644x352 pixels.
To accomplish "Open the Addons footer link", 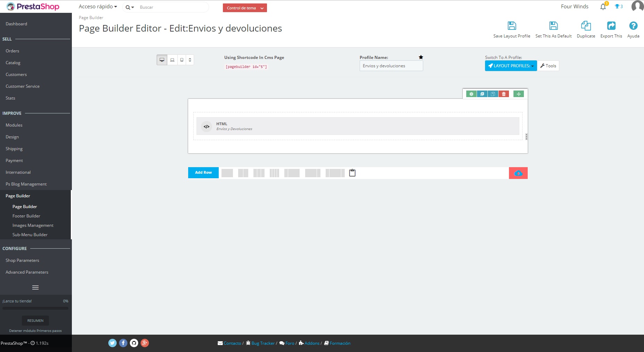I will 309,343.
